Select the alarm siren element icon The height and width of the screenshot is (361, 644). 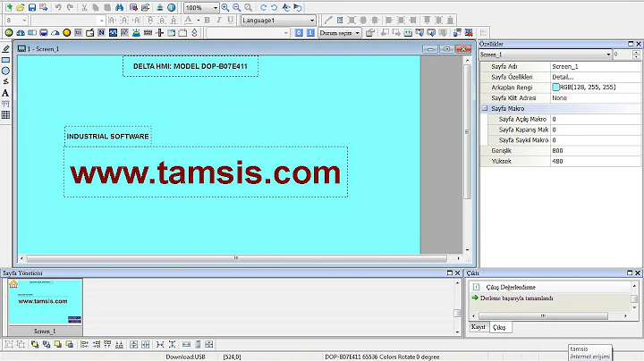point(136,33)
